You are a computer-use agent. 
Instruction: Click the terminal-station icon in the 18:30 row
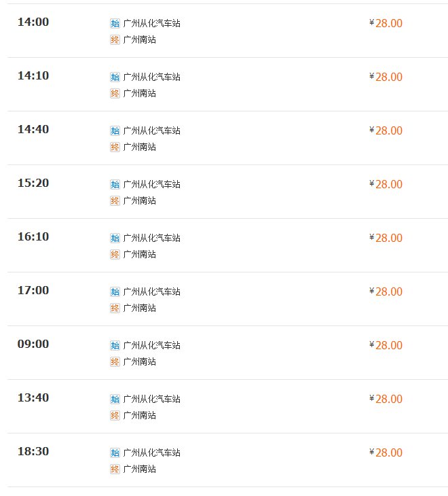pyautogui.click(x=115, y=469)
